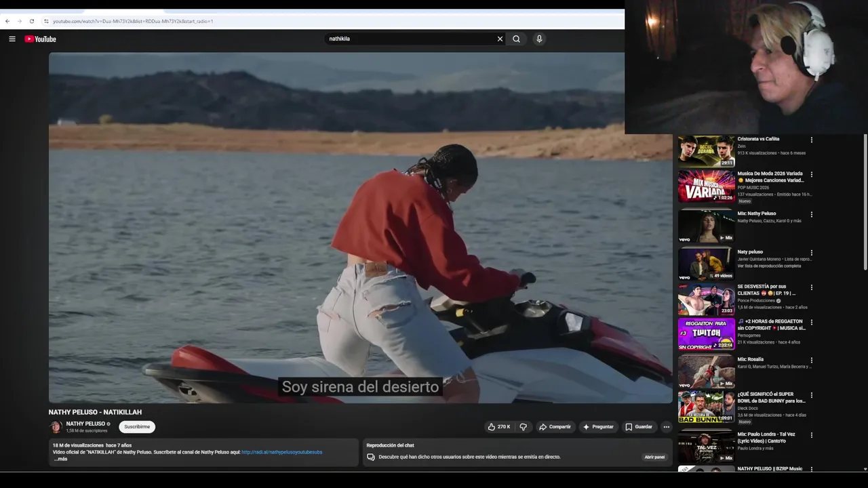Viewport: 868px width, 488px height.
Task: Open Mix: Rosalía thumbnail
Action: [x=706, y=371]
